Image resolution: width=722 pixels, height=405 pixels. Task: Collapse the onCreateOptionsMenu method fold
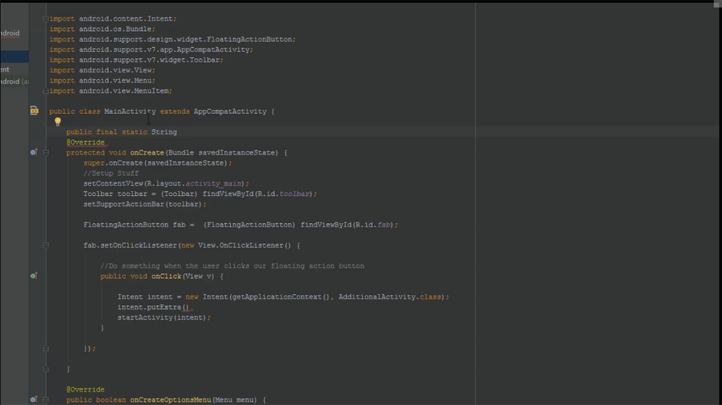click(46, 400)
